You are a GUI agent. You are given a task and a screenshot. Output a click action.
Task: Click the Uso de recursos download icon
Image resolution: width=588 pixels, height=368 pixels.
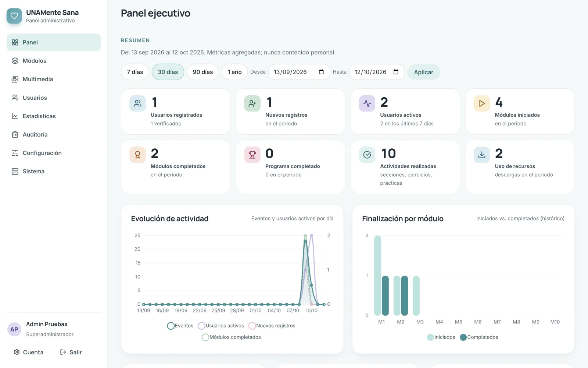click(481, 155)
